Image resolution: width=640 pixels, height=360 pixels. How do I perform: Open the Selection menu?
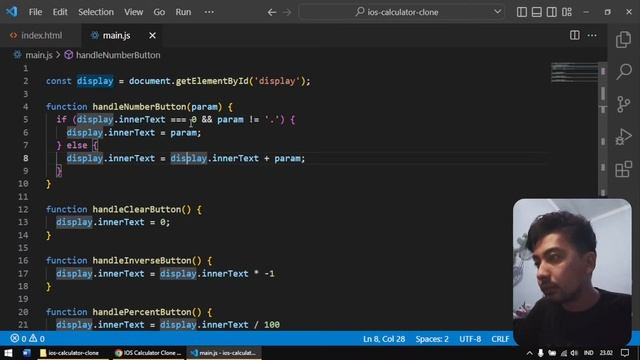(96, 12)
